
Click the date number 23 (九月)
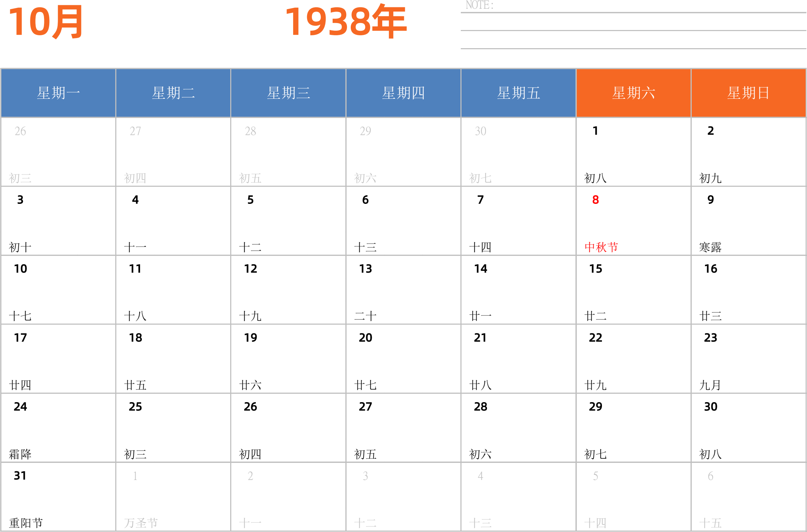tap(710, 338)
